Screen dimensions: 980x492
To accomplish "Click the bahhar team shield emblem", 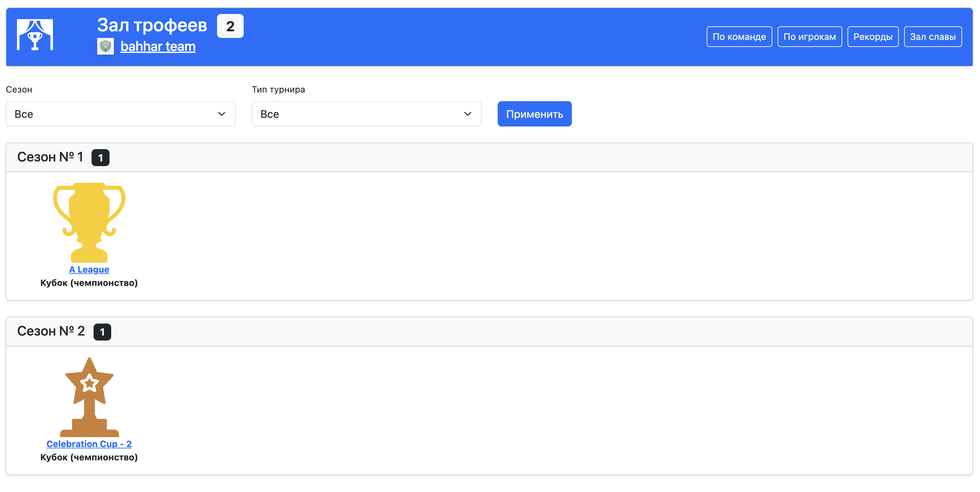I will tap(106, 46).
